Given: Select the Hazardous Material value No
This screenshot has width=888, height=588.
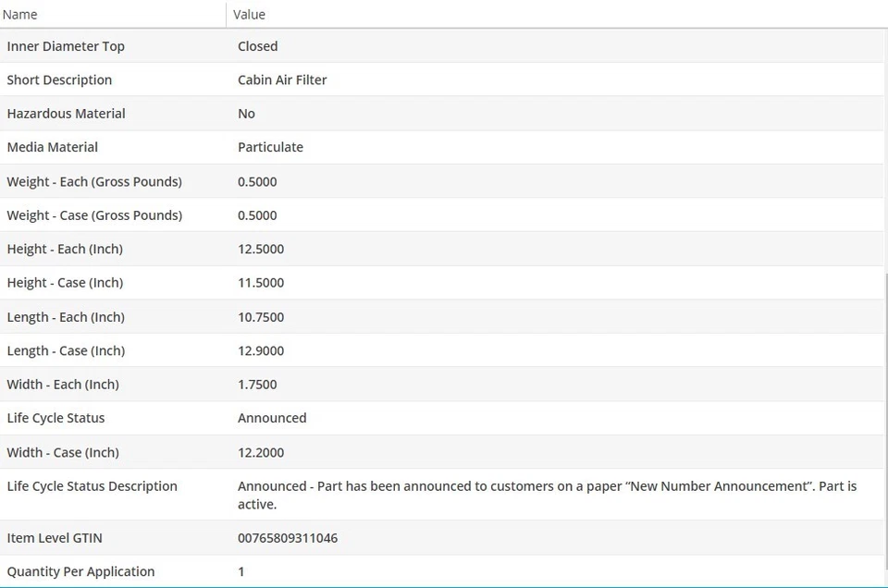Looking at the screenshot, I should [x=246, y=113].
